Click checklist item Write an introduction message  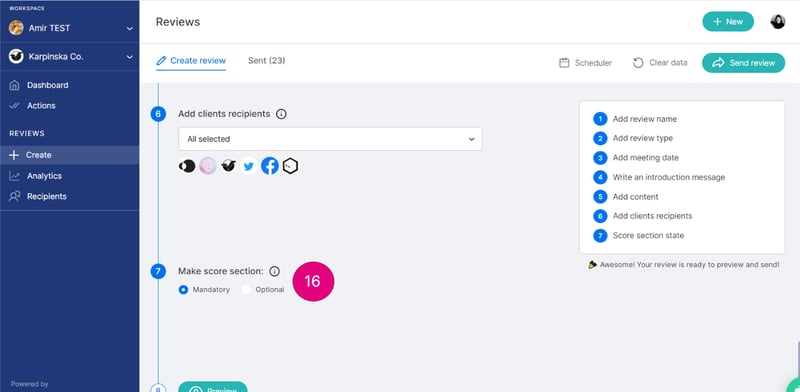click(x=668, y=177)
